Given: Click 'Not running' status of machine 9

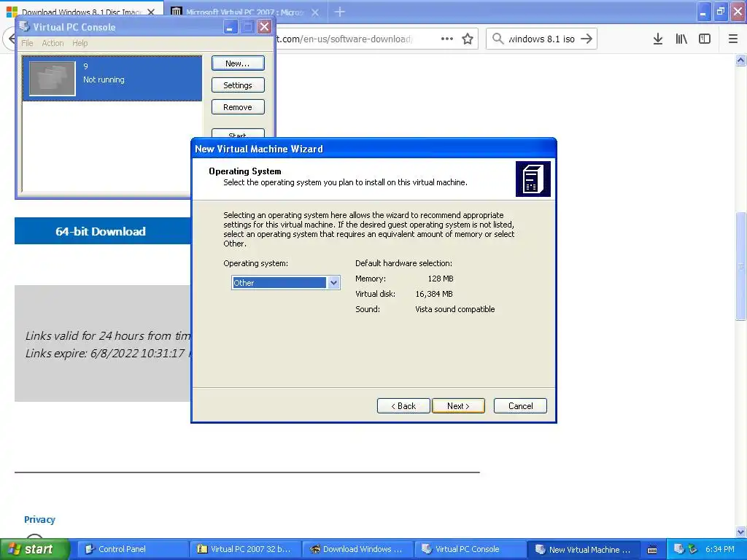Looking at the screenshot, I should pos(104,79).
